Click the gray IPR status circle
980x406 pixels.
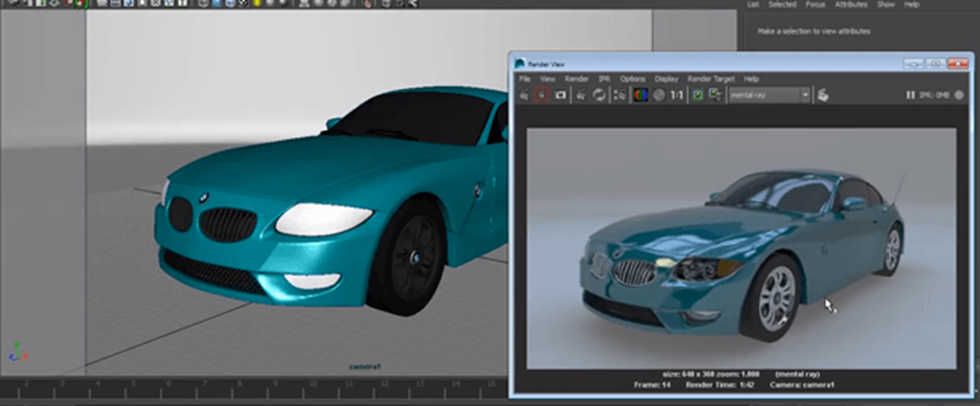coord(959,95)
